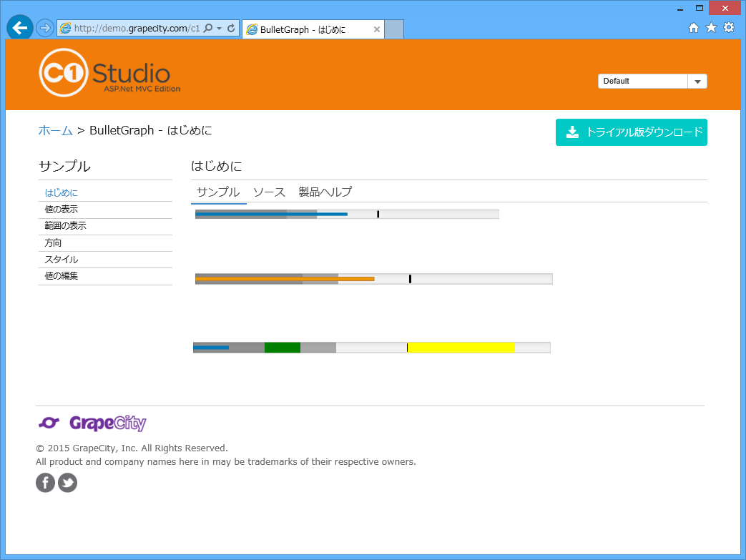Screen dimensions: 746x560
Task: Select 値の表示 in the sample sidebar
Action: click(62, 209)
